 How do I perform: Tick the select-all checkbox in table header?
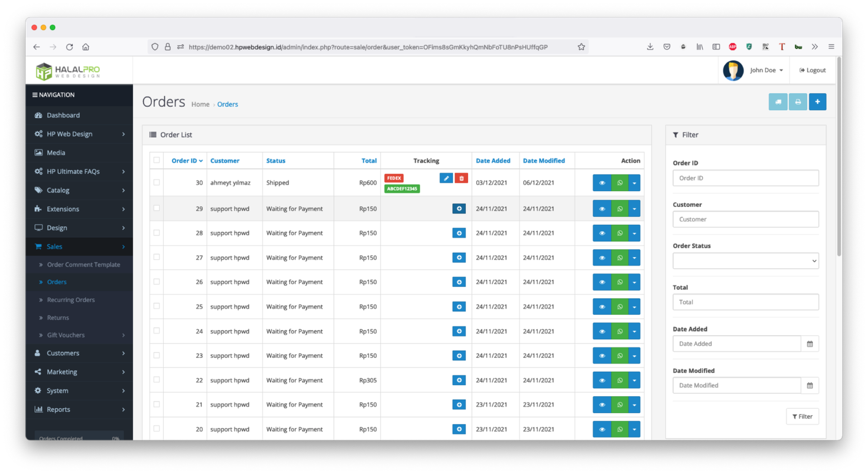point(157,160)
